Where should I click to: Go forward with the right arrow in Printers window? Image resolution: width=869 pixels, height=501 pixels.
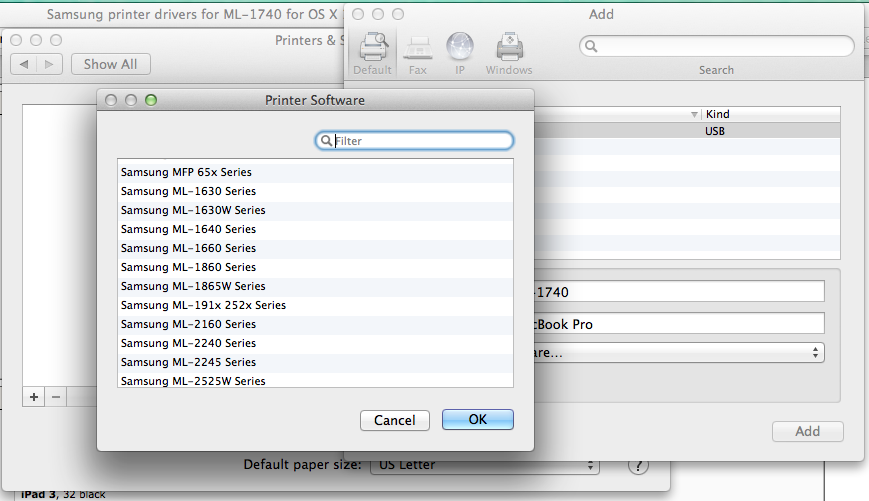click(49, 64)
